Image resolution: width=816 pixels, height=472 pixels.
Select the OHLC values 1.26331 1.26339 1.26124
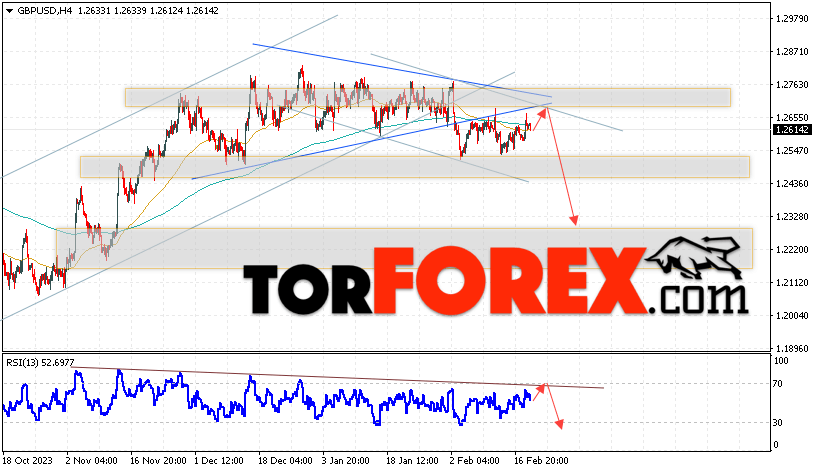130,10
